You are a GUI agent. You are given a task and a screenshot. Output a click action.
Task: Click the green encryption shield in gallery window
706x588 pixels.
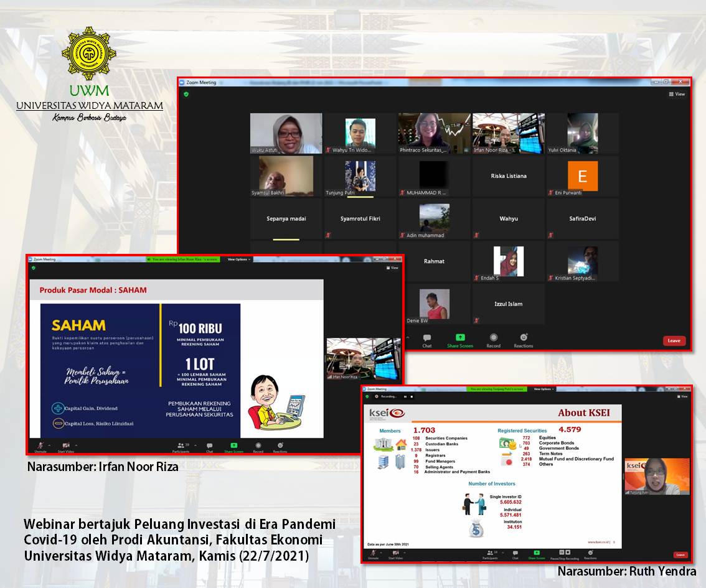click(186, 94)
